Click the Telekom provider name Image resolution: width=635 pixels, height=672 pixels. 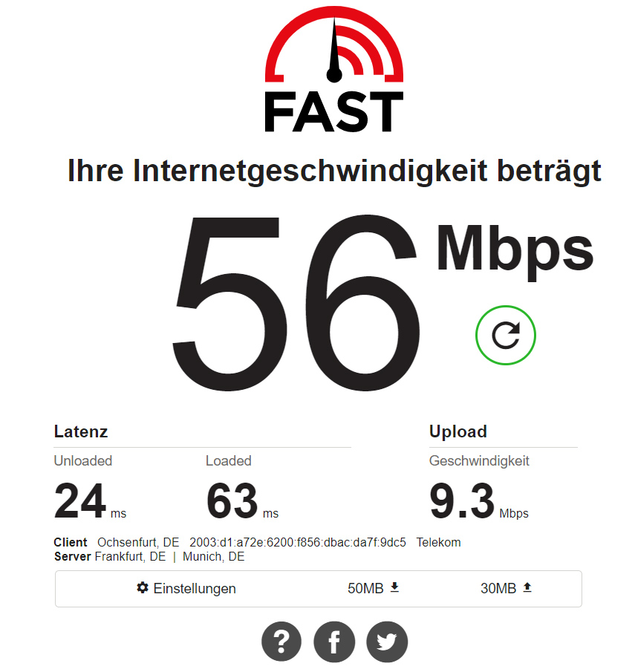[x=438, y=542]
